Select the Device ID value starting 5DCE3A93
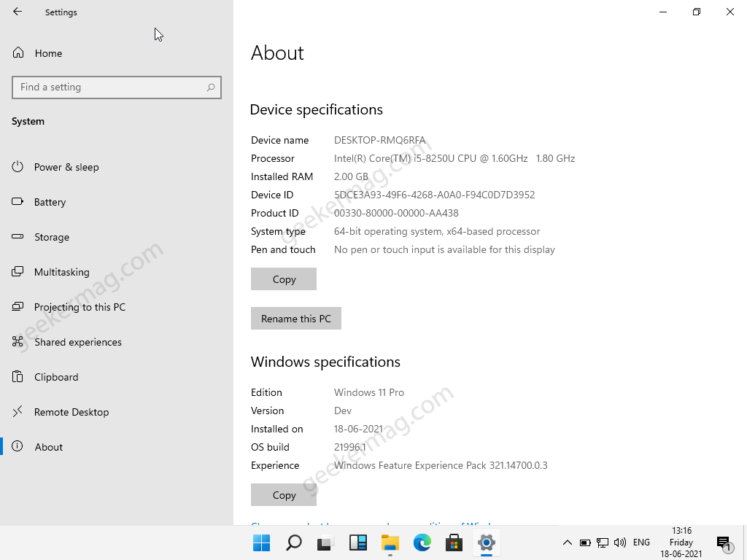Viewport: 747px width, 560px height. pos(435,195)
